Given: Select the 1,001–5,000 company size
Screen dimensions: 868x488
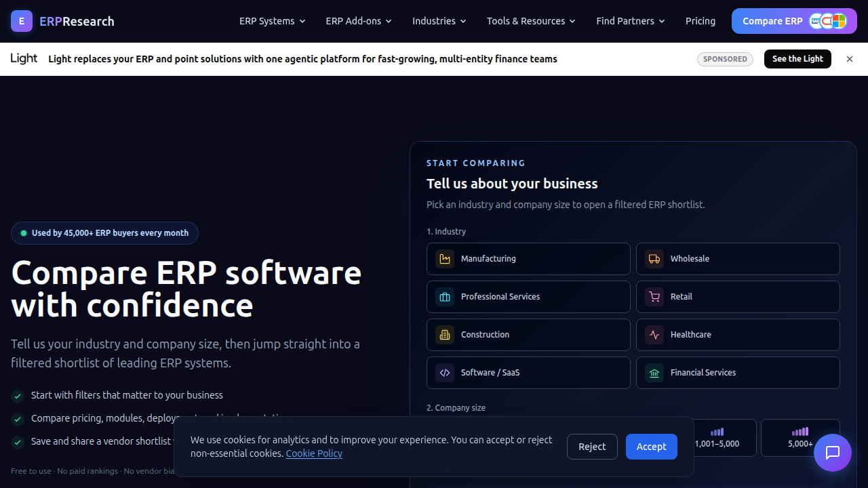Looking at the screenshot, I should pos(717,438).
